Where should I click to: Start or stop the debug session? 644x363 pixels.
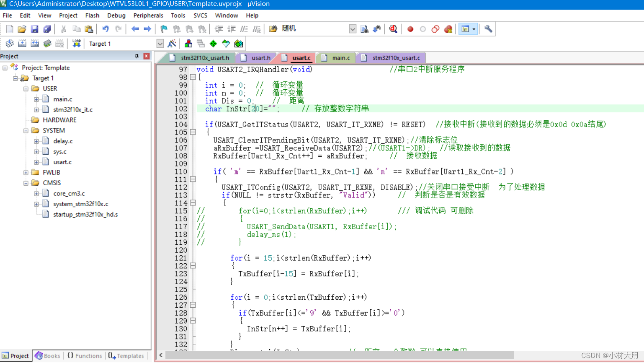(393, 29)
